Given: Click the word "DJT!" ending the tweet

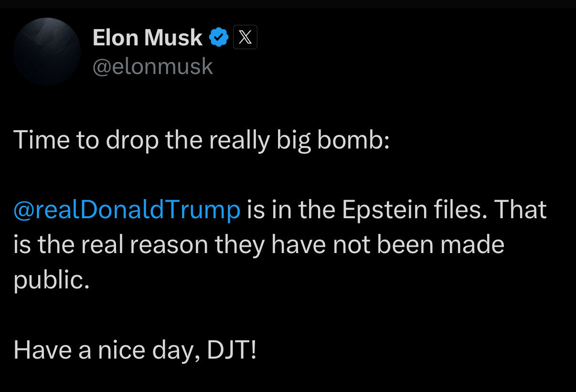Looking at the screenshot, I should [x=232, y=350].
